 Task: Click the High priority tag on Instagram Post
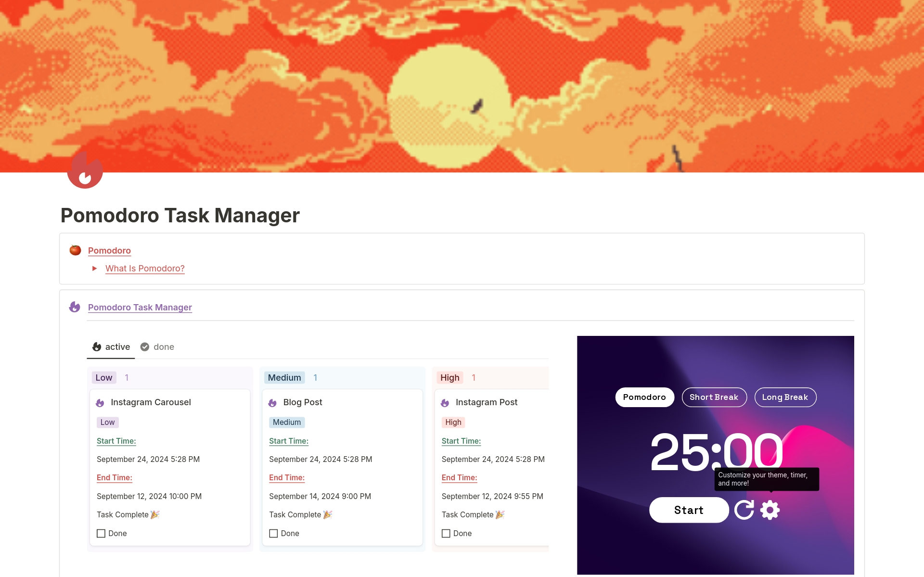(453, 423)
